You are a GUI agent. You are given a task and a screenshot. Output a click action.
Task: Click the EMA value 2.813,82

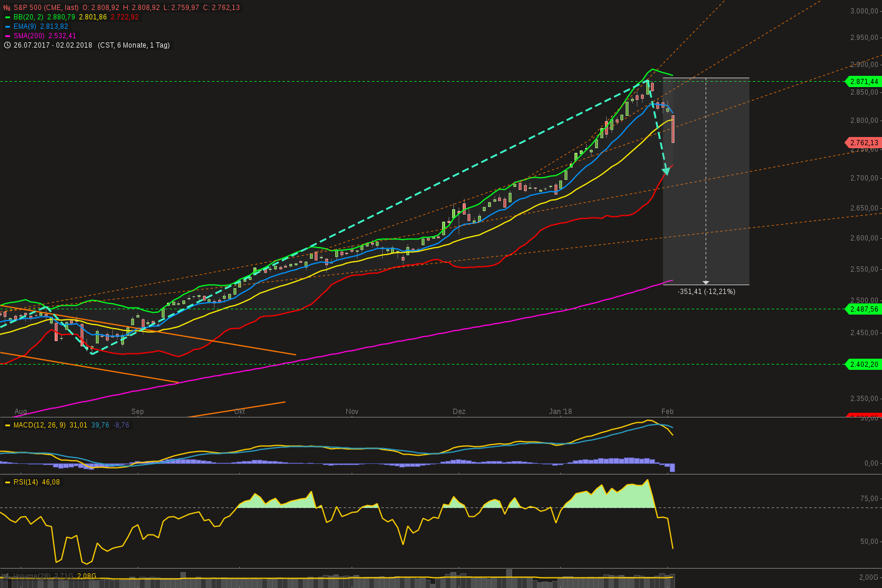coord(54,26)
